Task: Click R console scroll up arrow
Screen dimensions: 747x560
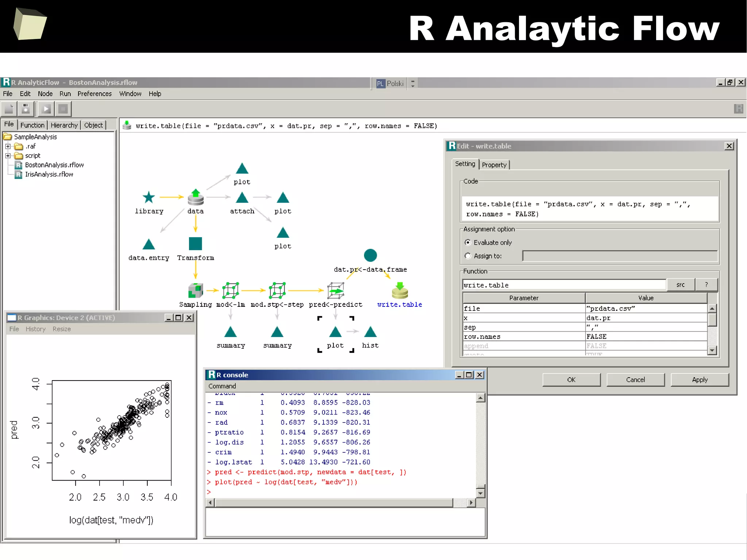Action: tap(481, 398)
